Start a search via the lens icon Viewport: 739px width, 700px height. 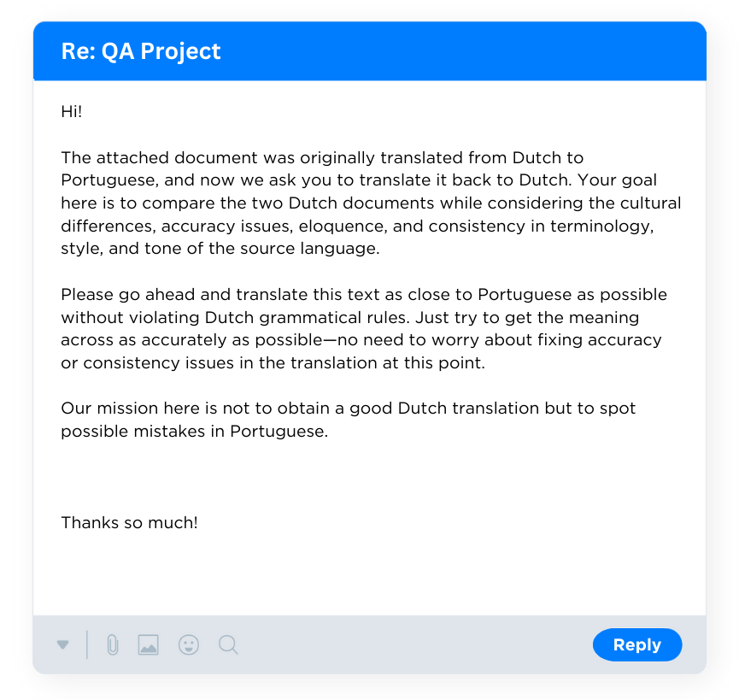tap(227, 644)
